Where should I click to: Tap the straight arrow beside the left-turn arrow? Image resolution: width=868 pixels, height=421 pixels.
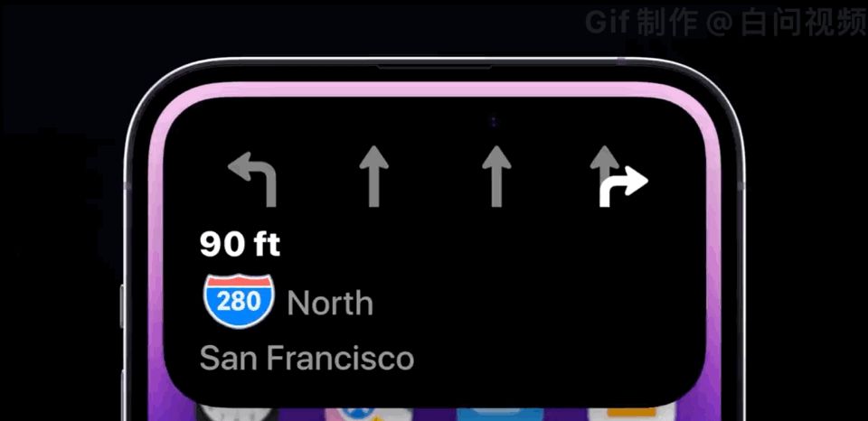(373, 176)
